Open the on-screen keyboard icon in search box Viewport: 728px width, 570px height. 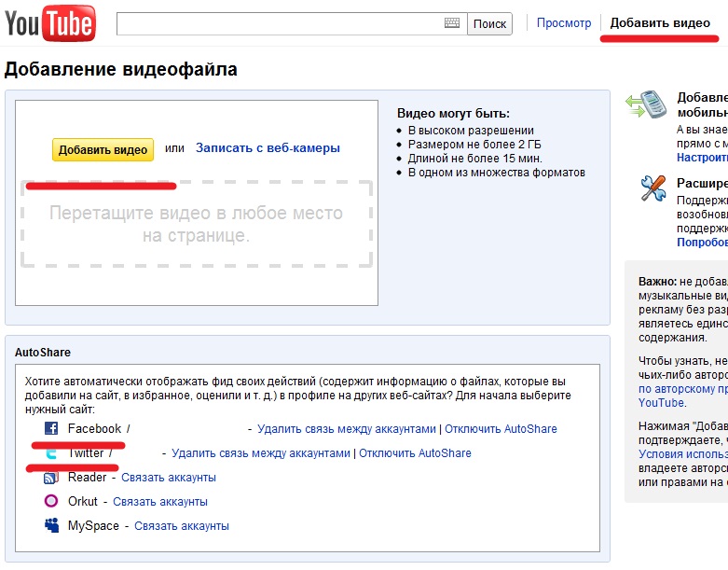coord(452,22)
